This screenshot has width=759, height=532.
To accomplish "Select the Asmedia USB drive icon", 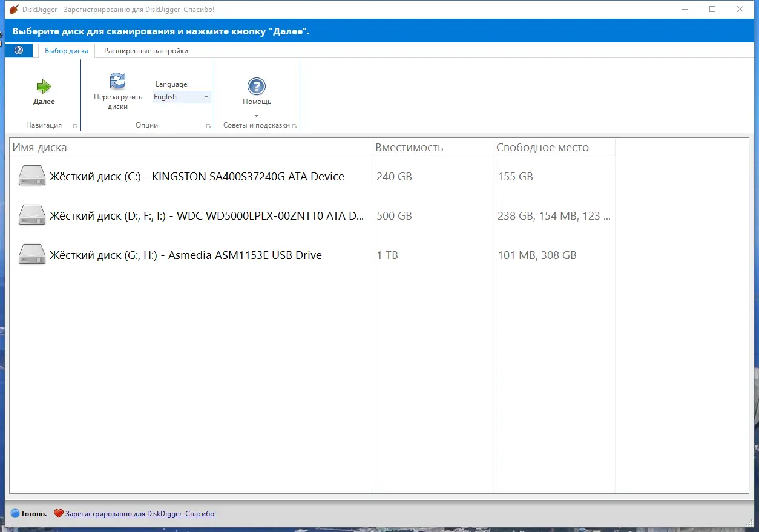I will point(32,254).
